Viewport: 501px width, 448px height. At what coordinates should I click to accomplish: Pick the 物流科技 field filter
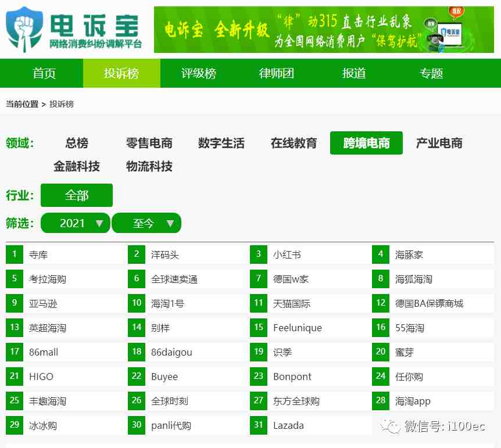pos(149,166)
